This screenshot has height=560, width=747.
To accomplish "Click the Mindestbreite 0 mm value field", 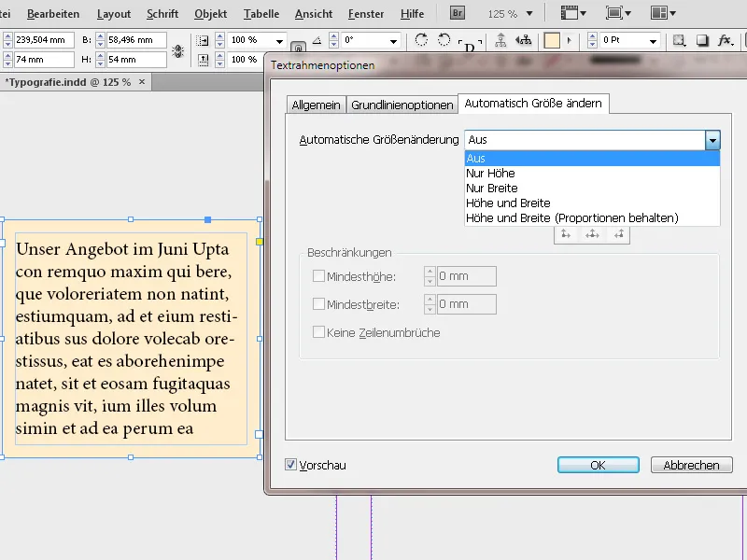I will pos(466,304).
